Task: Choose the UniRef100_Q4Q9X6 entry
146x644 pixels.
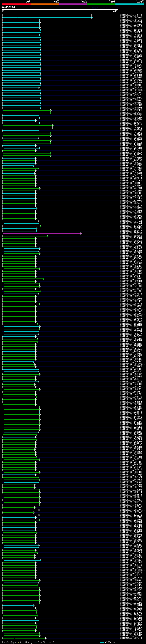Action: coord(131,140)
